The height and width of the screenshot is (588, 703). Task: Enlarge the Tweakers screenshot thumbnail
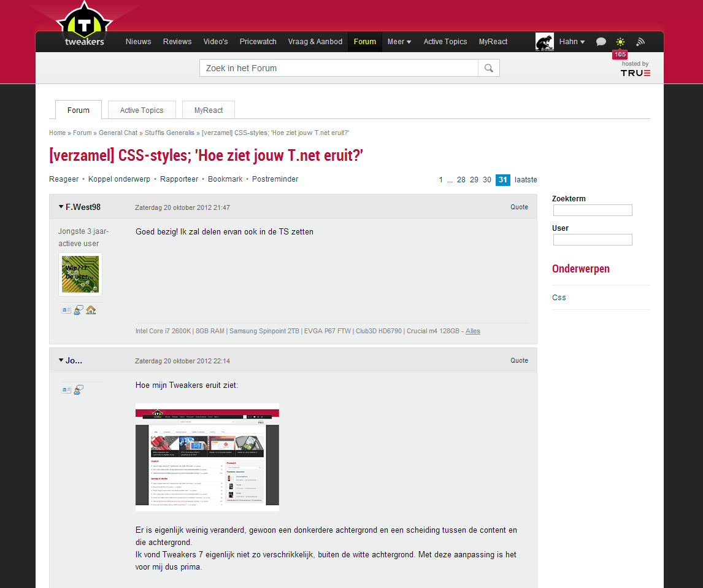[x=207, y=457]
